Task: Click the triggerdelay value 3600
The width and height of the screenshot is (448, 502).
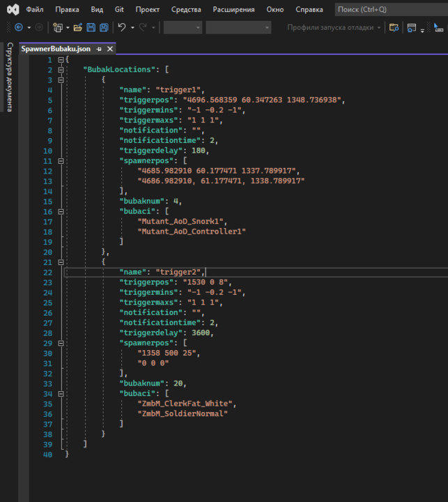Action: click(201, 333)
